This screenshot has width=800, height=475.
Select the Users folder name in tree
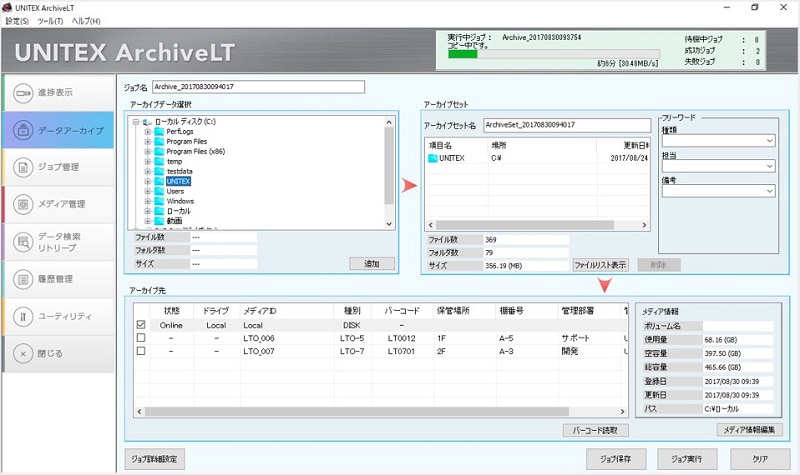pos(175,191)
